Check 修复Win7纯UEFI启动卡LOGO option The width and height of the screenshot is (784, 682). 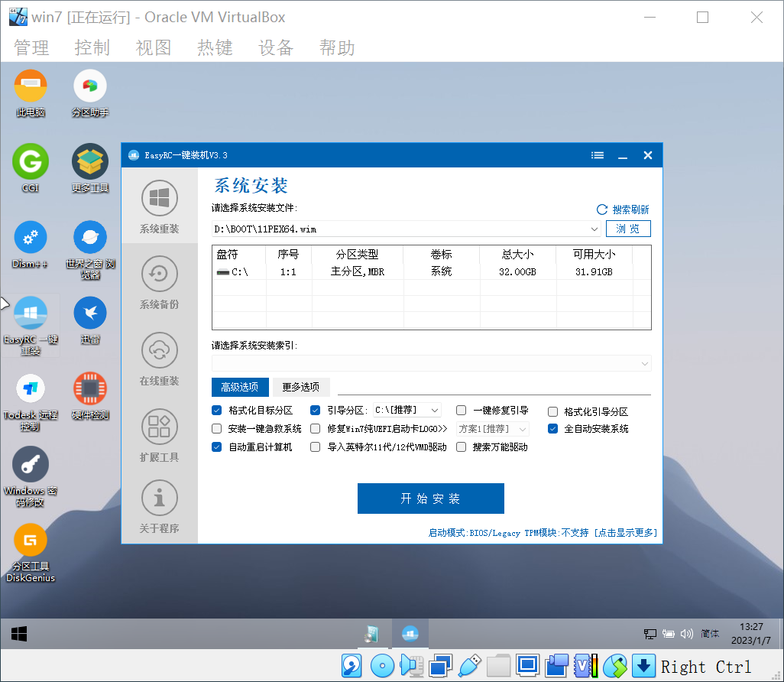pyautogui.click(x=315, y=429)
